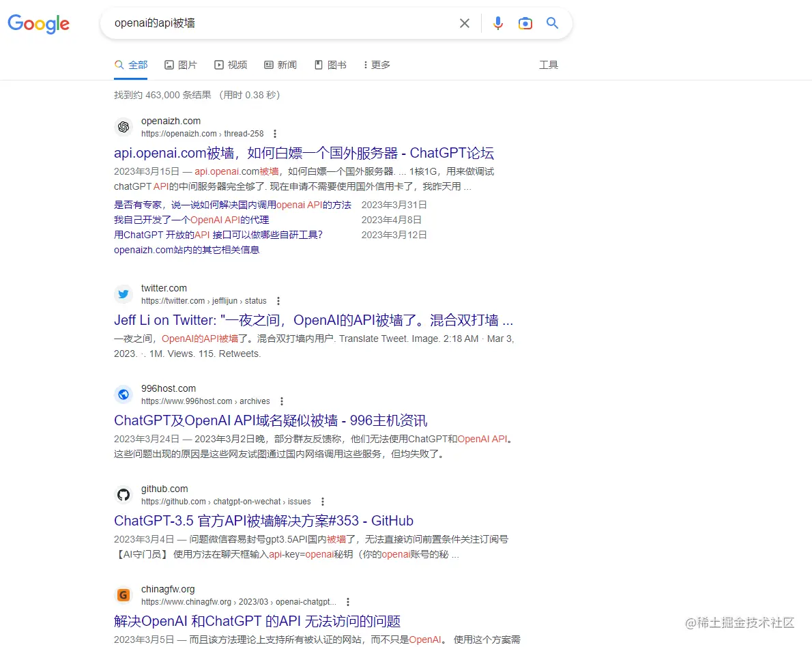Click the openaizh.com site name above the URL
This screenshot has width=812, height=647.
pos(171,121)
